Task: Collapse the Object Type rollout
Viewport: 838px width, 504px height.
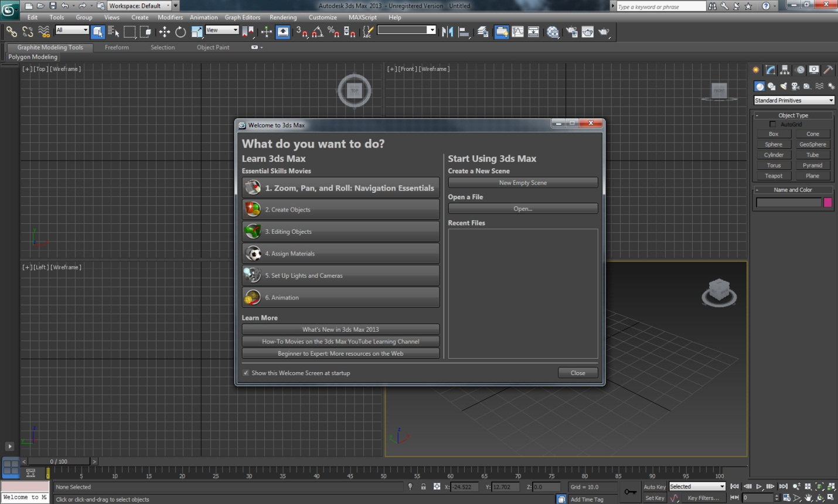Action: (793, 115)
